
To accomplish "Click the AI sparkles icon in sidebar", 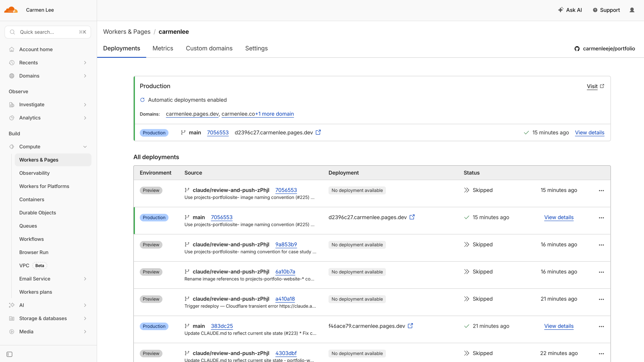I will (12, 305).
